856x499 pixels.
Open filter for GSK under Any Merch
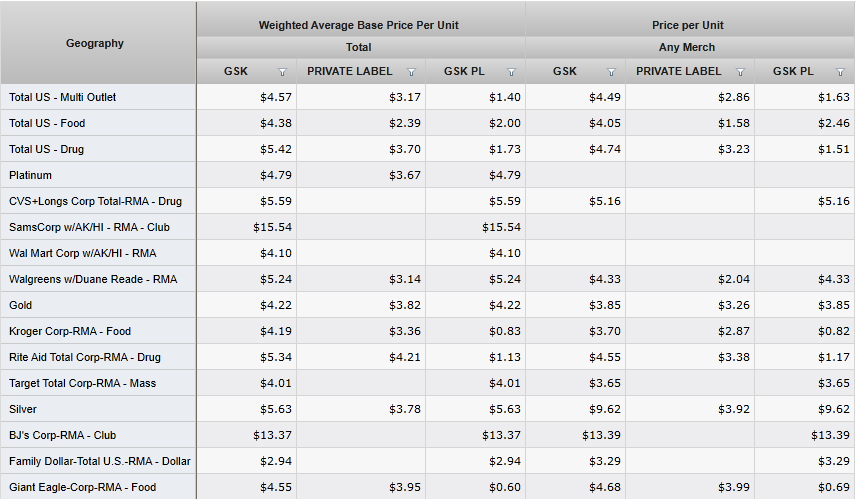[x=611, y=72]
